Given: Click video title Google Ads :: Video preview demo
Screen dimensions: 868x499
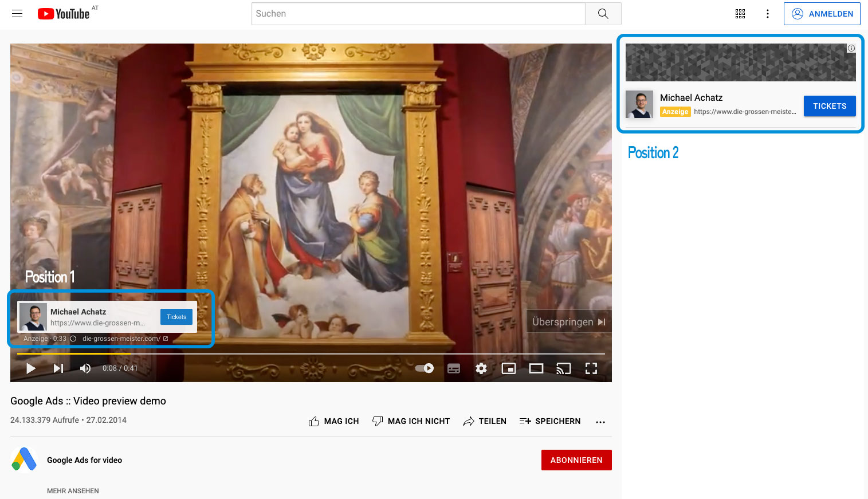Looking at the screenshot, I should tap(88, 401).
